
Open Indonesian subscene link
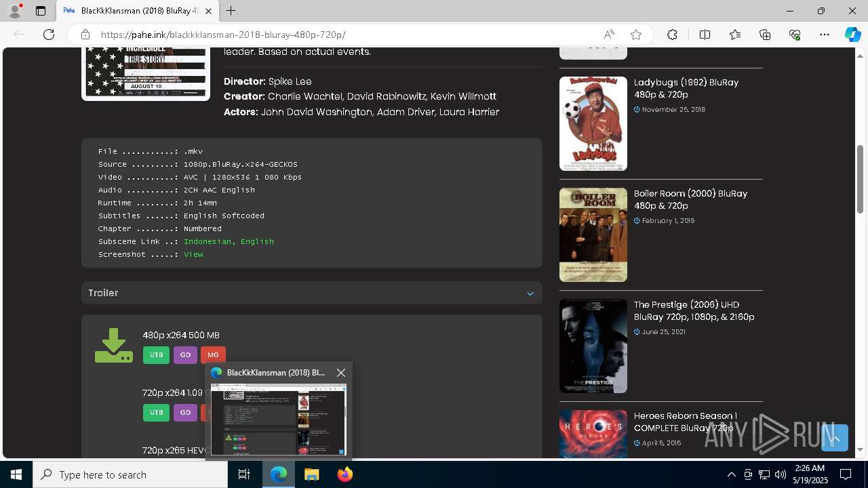208,241
